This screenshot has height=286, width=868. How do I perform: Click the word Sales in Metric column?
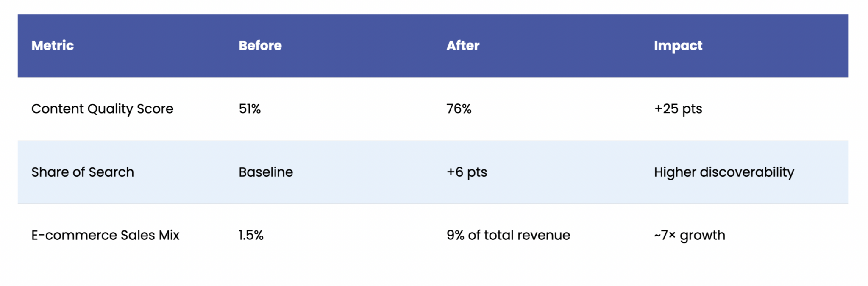tap(138, 235)
